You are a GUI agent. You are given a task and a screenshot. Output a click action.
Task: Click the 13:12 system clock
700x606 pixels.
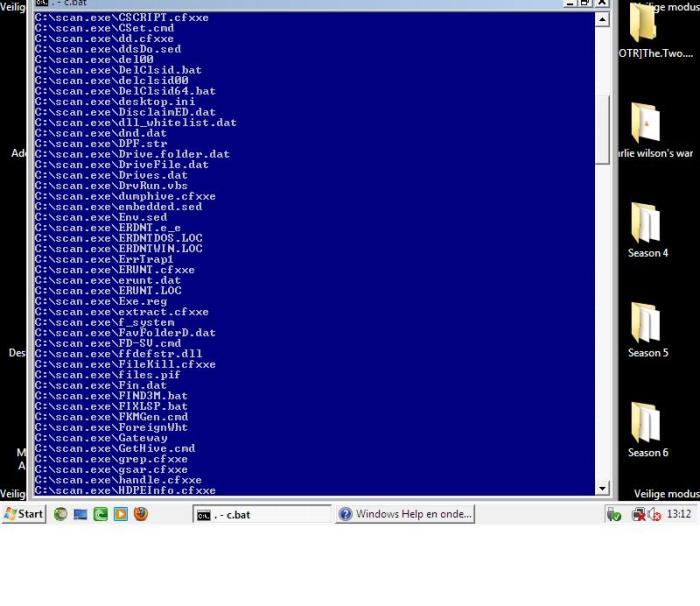click(679, 514)
